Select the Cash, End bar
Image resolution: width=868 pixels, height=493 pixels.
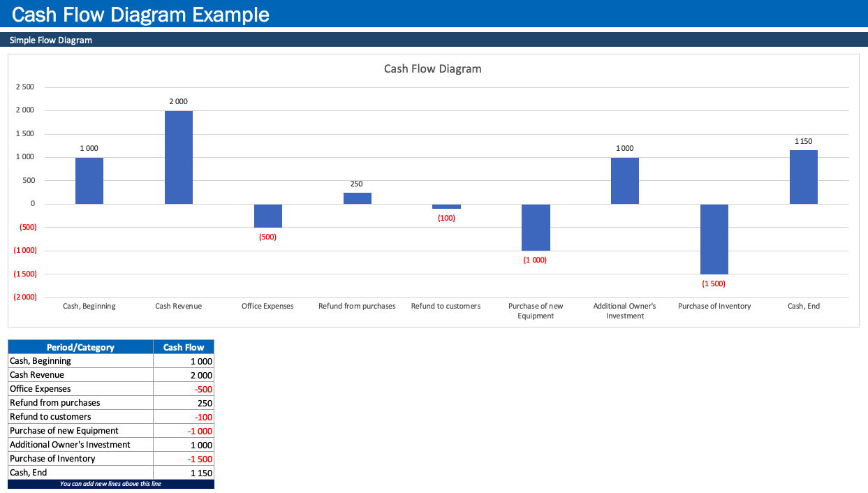[x=804, y=177]
